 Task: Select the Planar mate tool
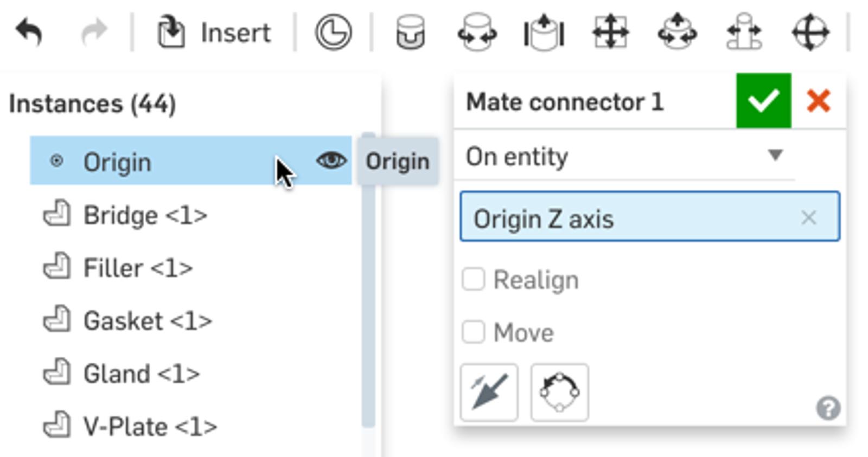click(610, 33)
